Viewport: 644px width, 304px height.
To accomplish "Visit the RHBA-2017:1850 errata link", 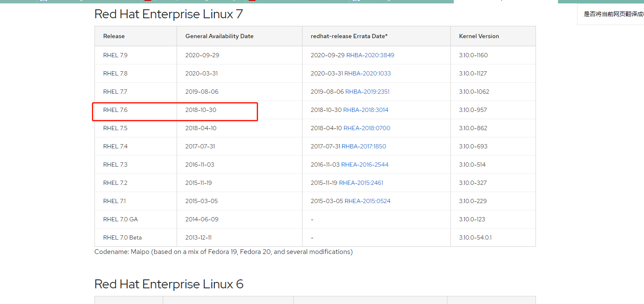I will 364,146.
